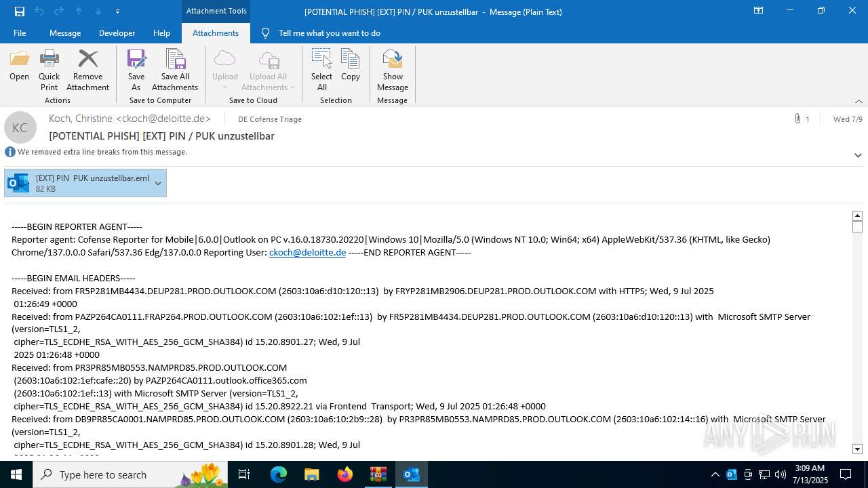Switch to the Message tab

pyautogui.click(x=65, y=33)
